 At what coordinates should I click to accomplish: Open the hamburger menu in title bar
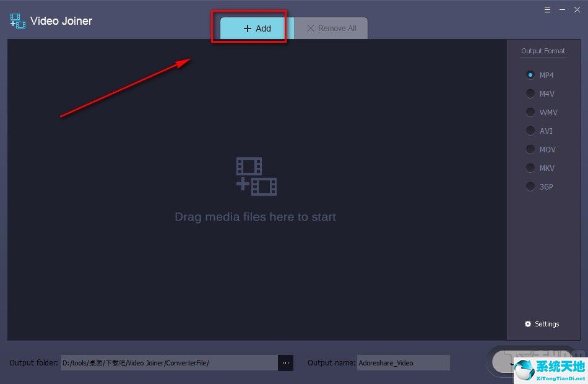(x=547, y=9)
